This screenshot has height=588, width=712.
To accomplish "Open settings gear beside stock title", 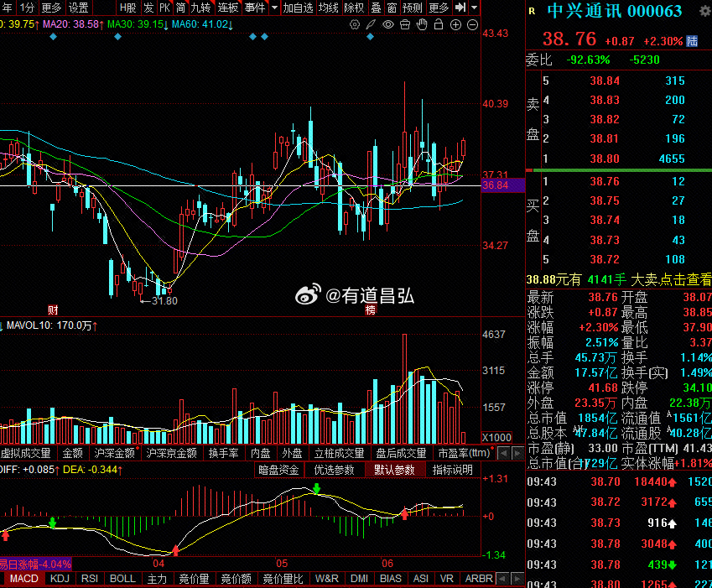I will 705,12.
